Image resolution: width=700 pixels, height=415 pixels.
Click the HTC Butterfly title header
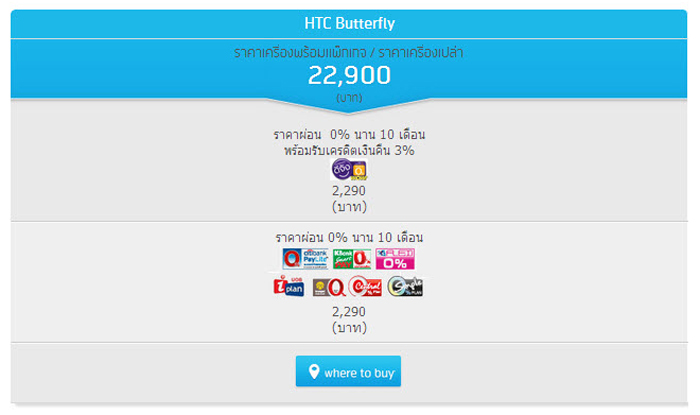tap(349, 24)
